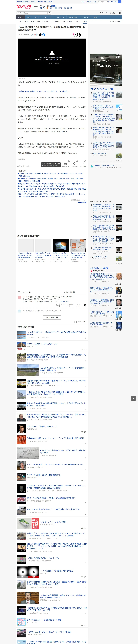
Task: Click the ログイン link
Action: [x=42, y=8]
